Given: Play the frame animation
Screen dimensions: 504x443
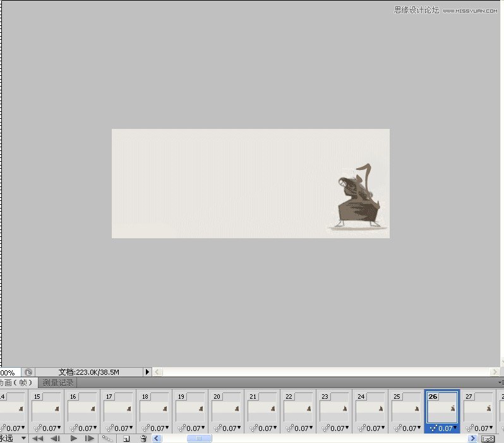Looking at the screenshot, I should click(x=74, y=438).
